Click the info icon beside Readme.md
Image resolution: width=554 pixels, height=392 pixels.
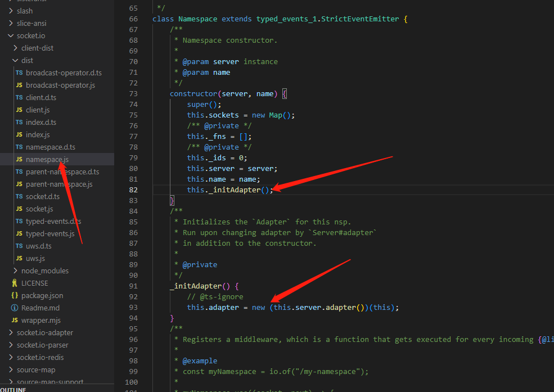pos(16,308)
